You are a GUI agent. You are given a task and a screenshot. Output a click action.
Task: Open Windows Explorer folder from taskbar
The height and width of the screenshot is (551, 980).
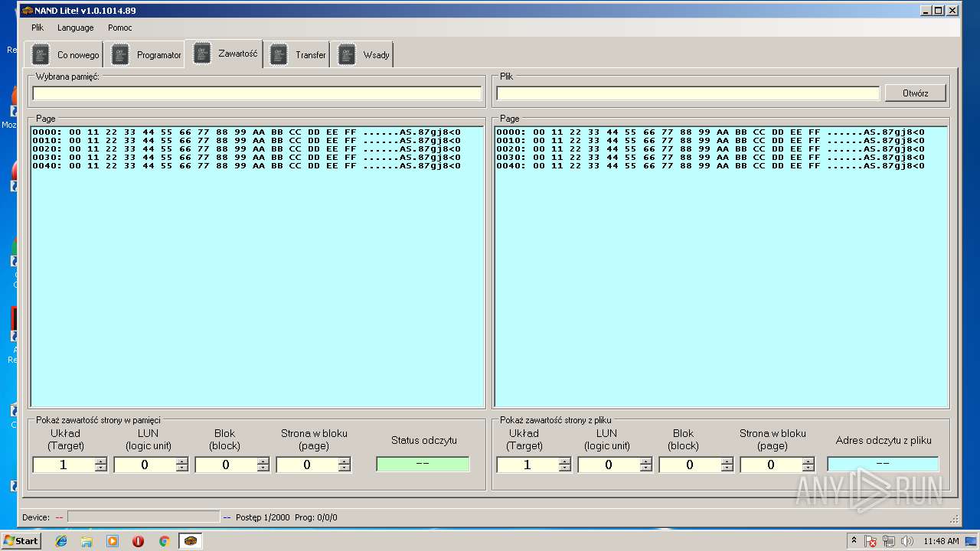coord(87,541)
